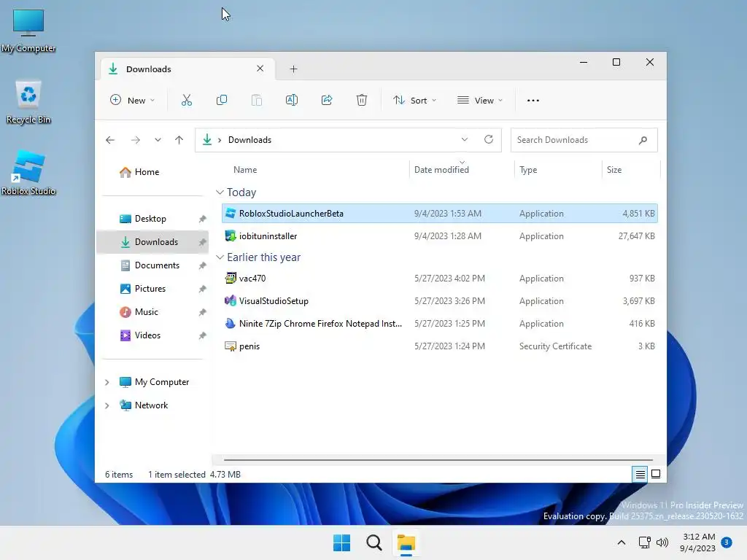Close the Downloads tab
The image size is (747, 560).
[260, 69]
